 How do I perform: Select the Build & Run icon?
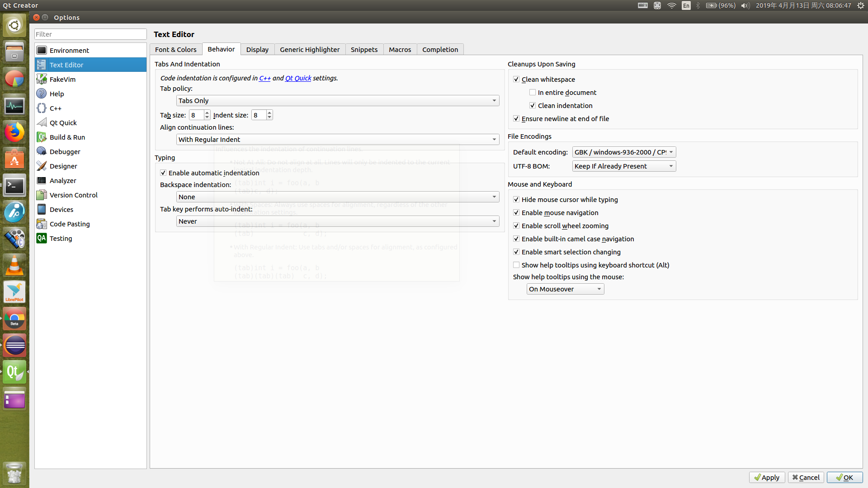42,137
